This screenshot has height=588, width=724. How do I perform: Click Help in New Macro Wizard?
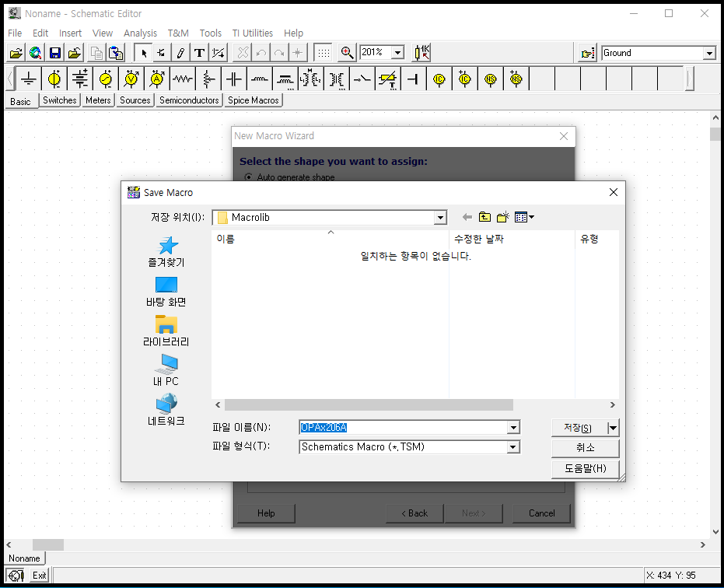tap(266, 513)
